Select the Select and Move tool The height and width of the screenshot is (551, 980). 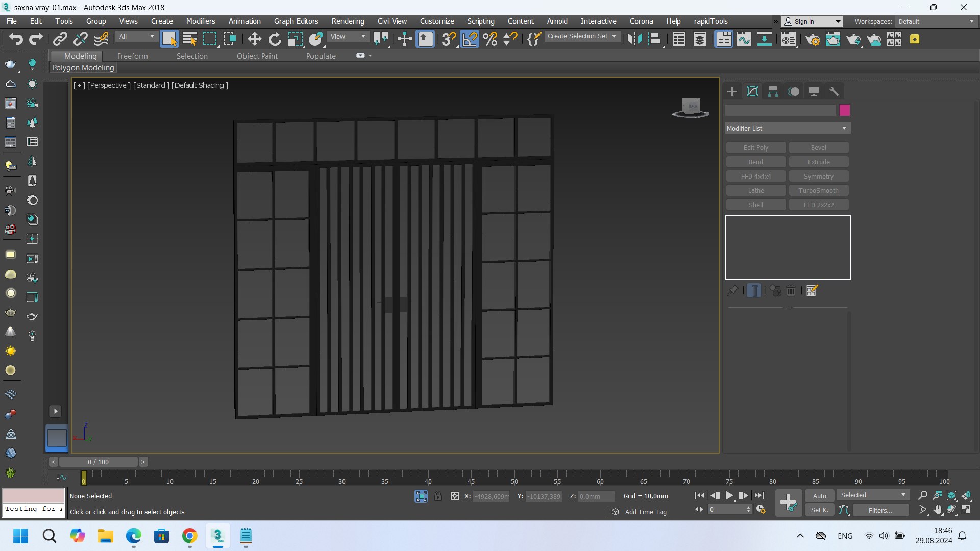click(x=254, y=39)
